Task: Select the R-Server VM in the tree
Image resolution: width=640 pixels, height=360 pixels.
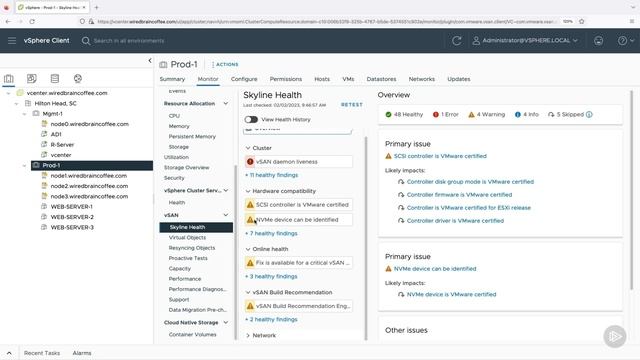Action: pyautogui.click(x=62, y=144)
